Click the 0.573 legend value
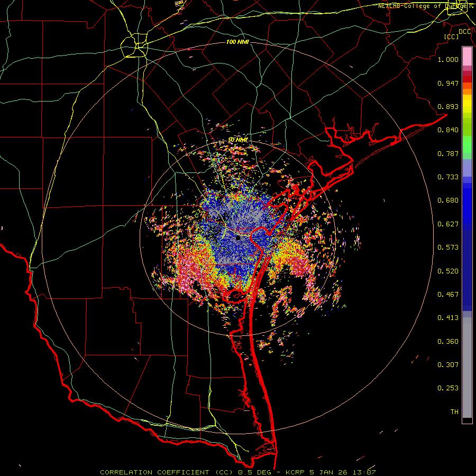476x476 pixels. coord(448,248)
